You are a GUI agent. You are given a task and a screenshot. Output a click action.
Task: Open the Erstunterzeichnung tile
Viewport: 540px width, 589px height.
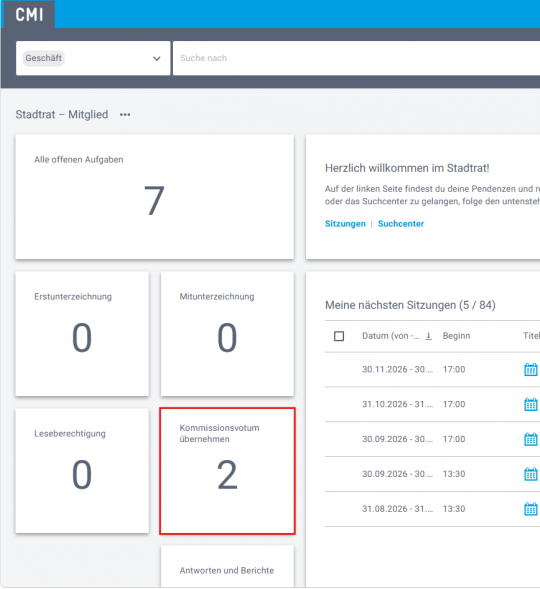coord(82,334)
